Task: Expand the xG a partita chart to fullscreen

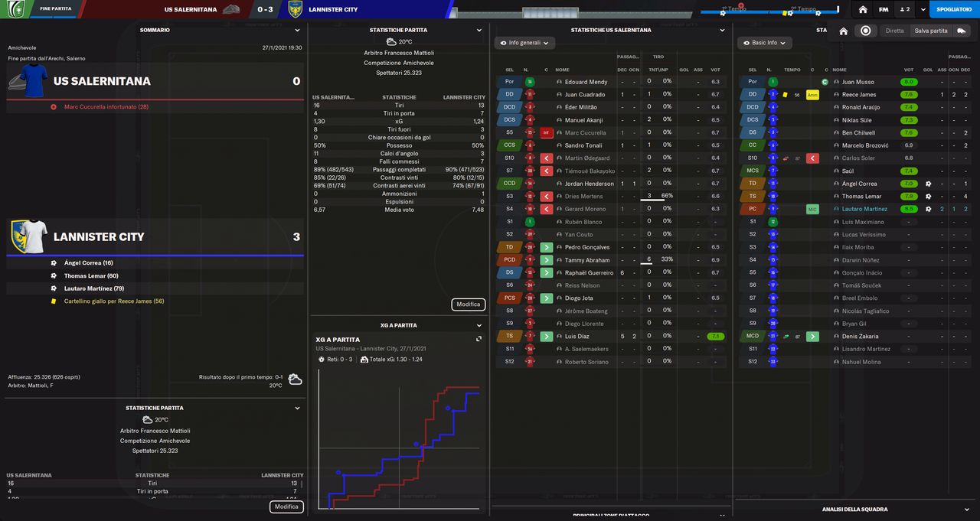Action: [479, 339]
